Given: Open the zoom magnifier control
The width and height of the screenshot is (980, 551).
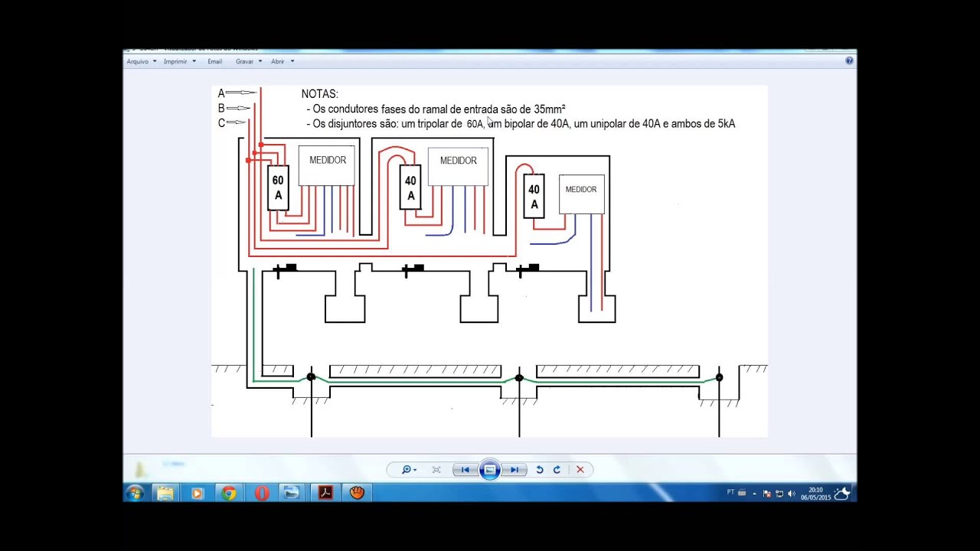Looking at the screenshot, I should tap(409, 470).
